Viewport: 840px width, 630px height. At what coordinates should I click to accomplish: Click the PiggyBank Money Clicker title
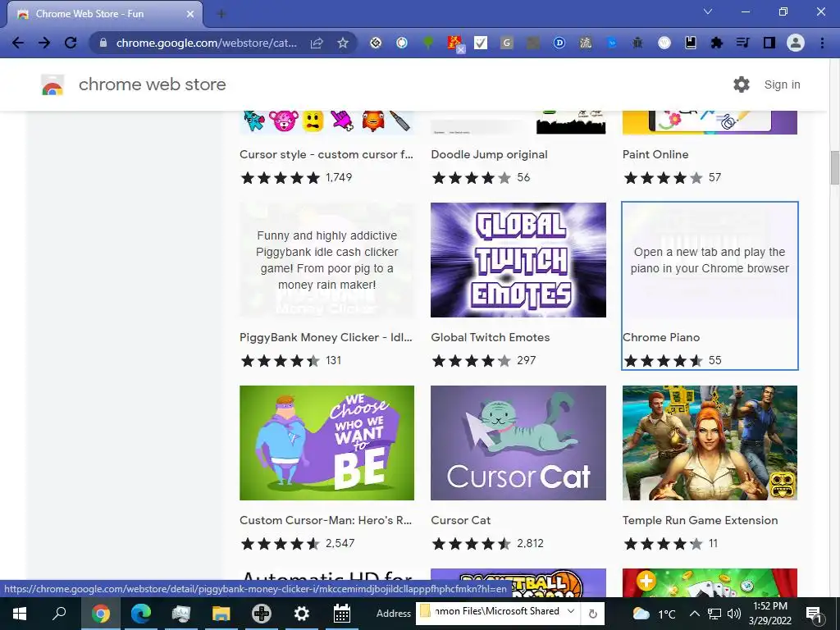[326, 337]
